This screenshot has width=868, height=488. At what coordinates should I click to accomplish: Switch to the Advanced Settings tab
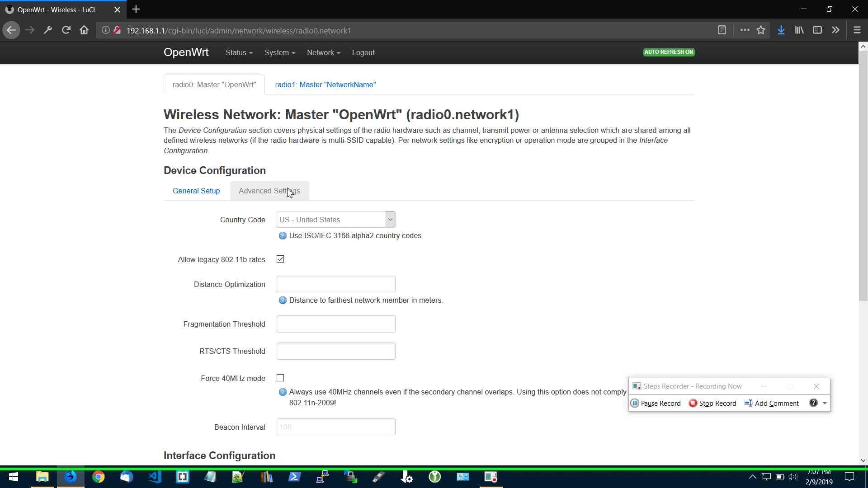269,191
